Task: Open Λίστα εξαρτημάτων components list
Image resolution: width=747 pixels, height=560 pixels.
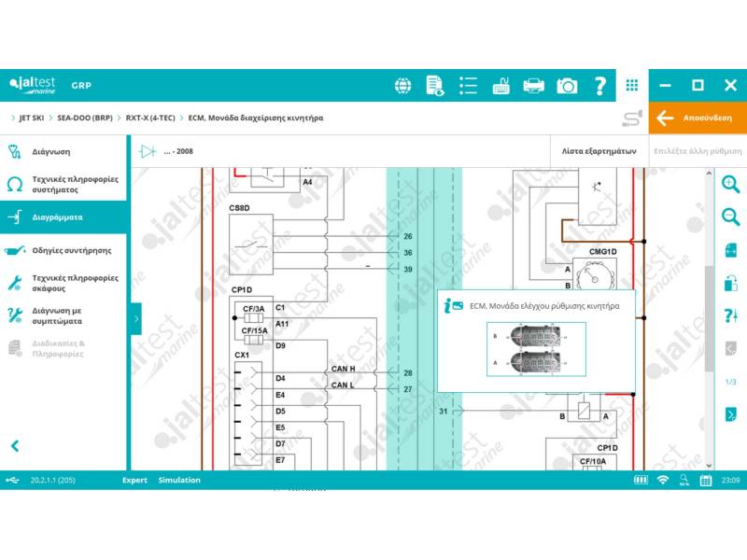Action: coord(599,150)
